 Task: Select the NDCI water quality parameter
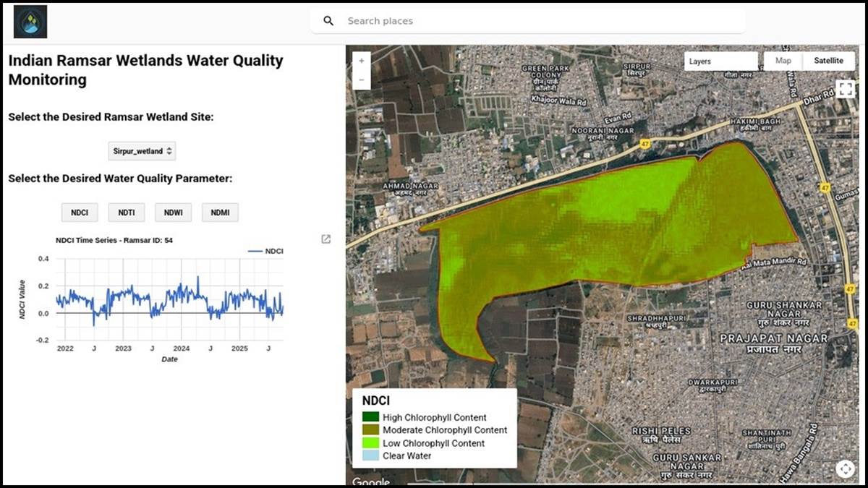[x=80, y=213]
